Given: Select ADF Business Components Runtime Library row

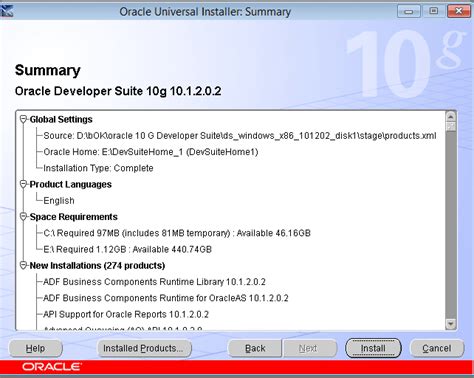Looking at the screenshot, I should [x=154, y=282].
